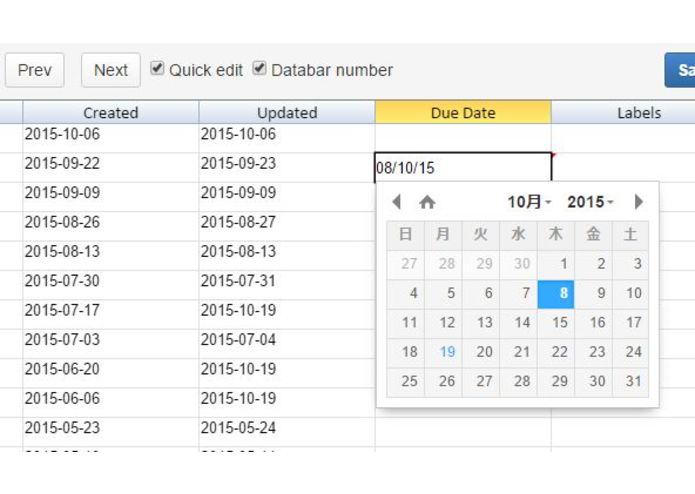Choose October 12 in the calendar
The height and width of the screenshot is (494, 695).
pos(443,323)
